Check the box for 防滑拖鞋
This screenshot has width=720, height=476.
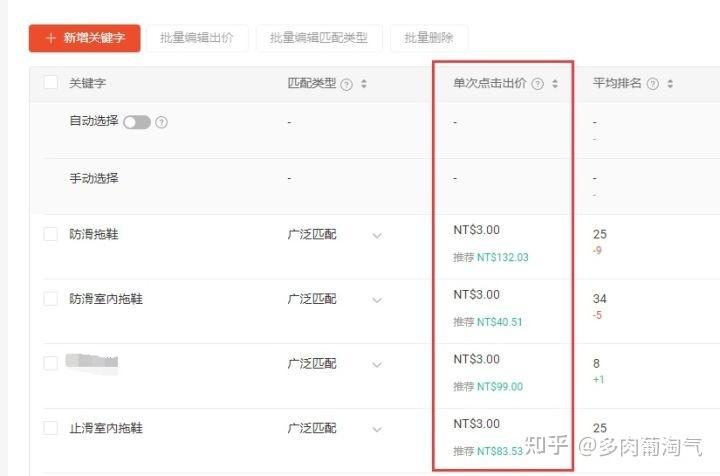pos(51,234)
